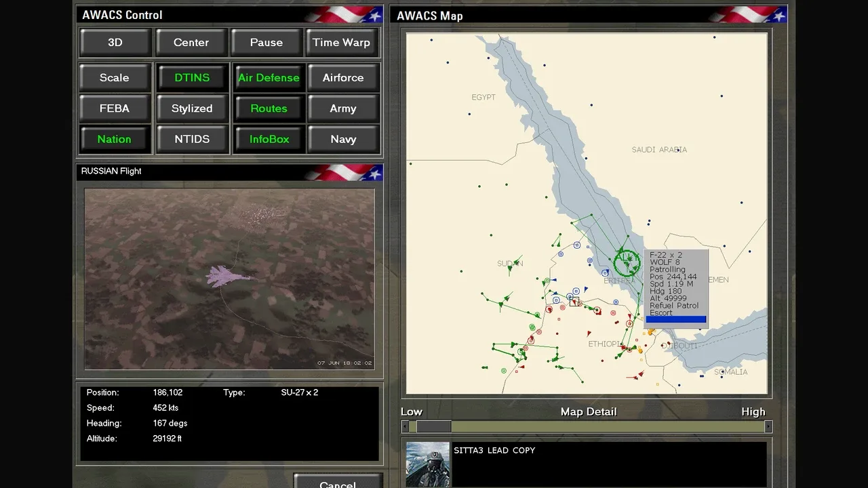Toggle the InfoBox display

[269, 139]
